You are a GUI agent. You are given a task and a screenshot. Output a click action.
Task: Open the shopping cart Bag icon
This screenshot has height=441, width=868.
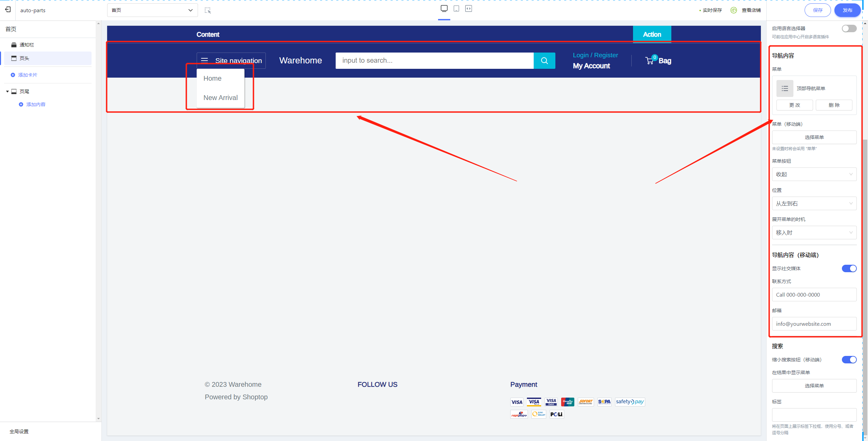point(649,61)
